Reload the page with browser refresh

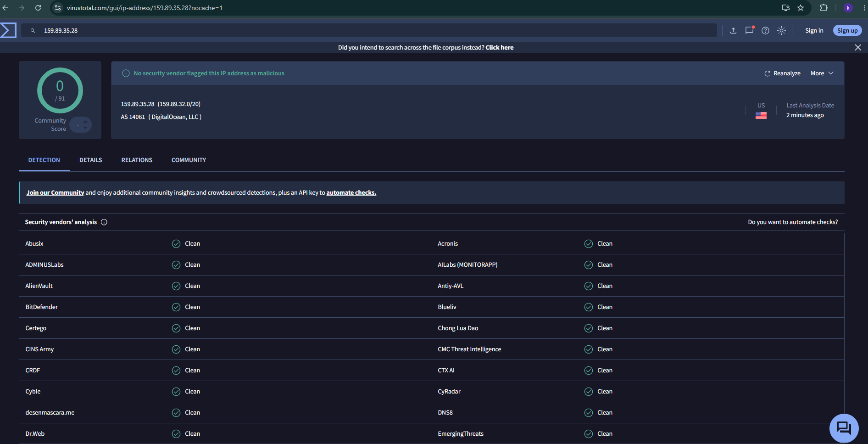click(x=38, y=8)
